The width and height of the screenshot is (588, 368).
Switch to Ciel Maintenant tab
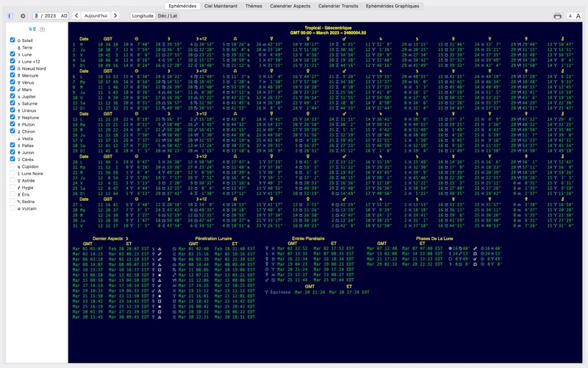pyautogui.click(x=220, y=6)
